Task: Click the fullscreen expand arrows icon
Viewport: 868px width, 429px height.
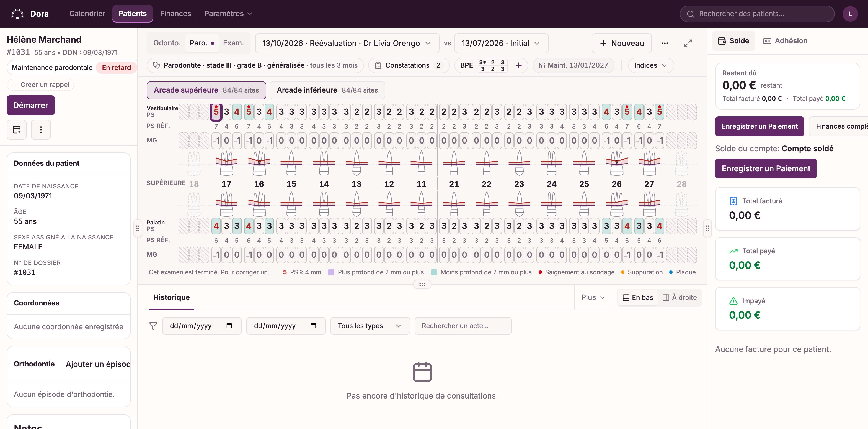Action: [688, 43]
